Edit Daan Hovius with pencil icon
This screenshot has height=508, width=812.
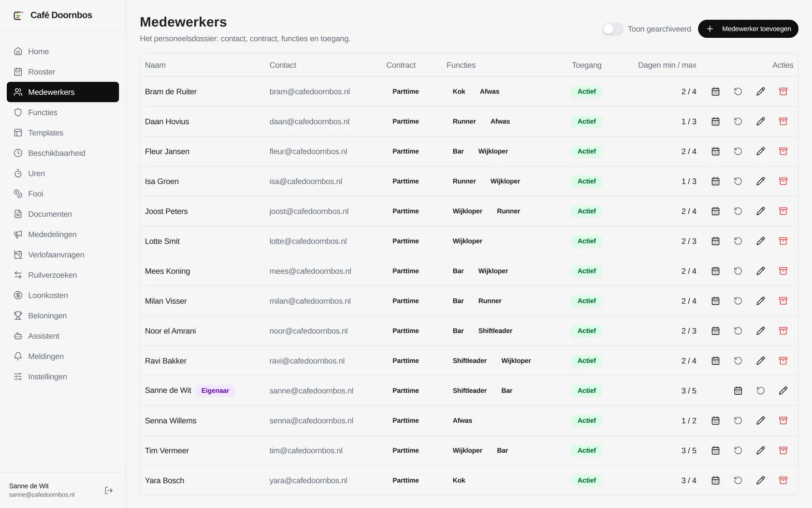coord(761,121)
